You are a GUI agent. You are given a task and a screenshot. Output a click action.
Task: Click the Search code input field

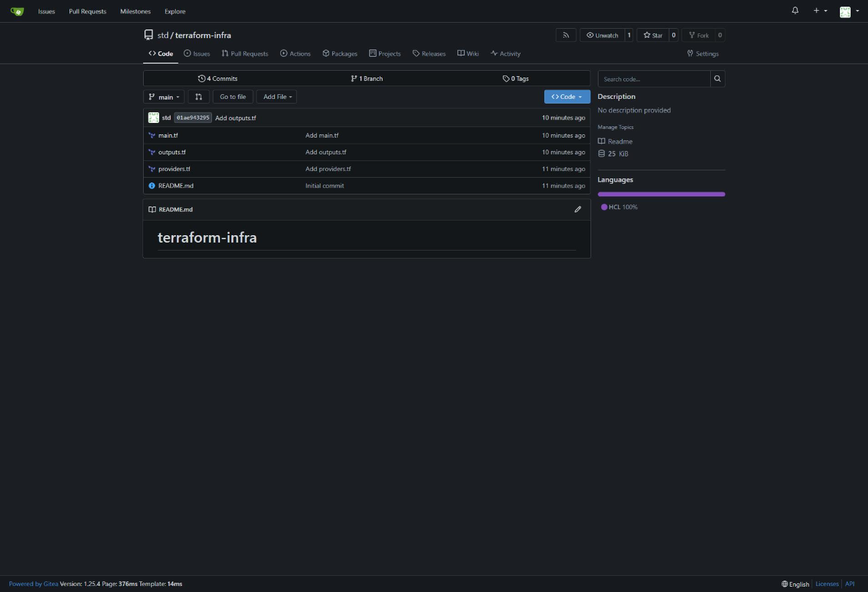click(x=654, y=79)
